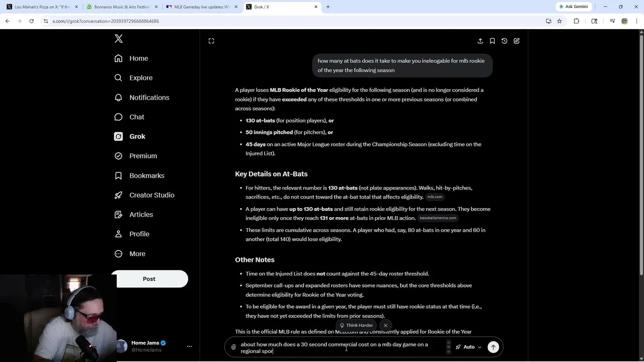
Task: Open browser extensions menu
Action: point(577,21)
